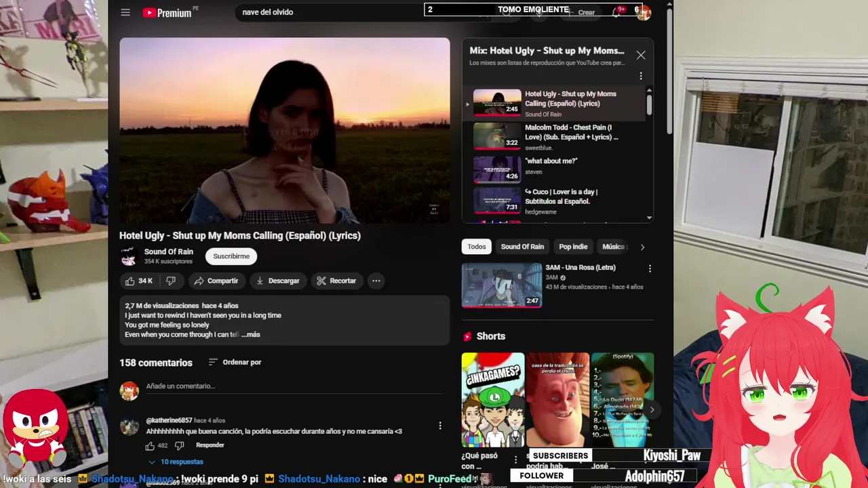Dislike katherine6857's comment
Viewport: 868px width, 488px height.
click(179, 446)
